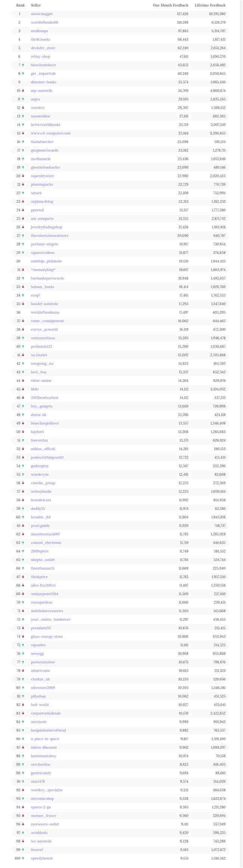The height and width of the screenshot is (868, 243).
Task: Click the Lifetime Feedback column header
Action: click(x=210, y=5)
